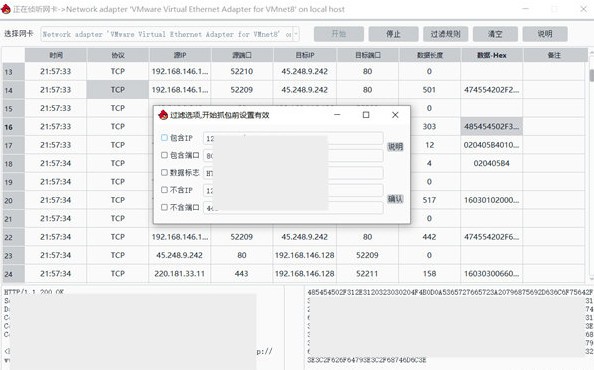
Task: Select the 协议 column header
Action: pos(118,55)
